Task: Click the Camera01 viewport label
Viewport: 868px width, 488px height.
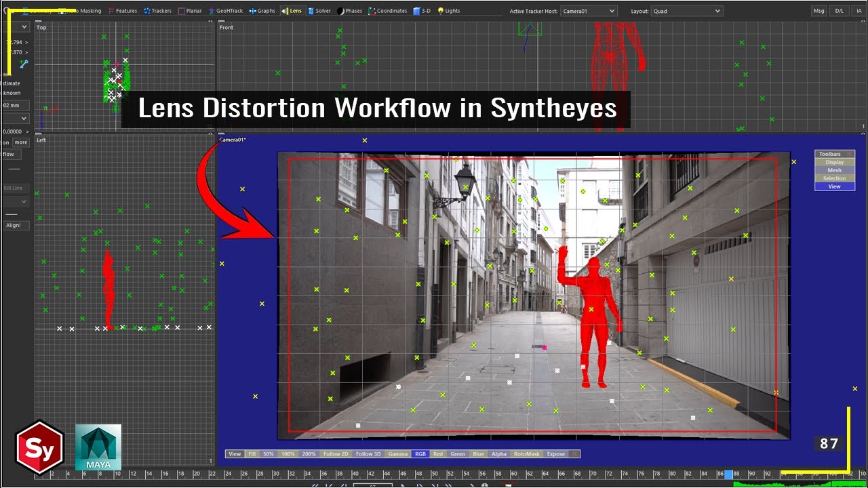Action: [x=233, y=140]
